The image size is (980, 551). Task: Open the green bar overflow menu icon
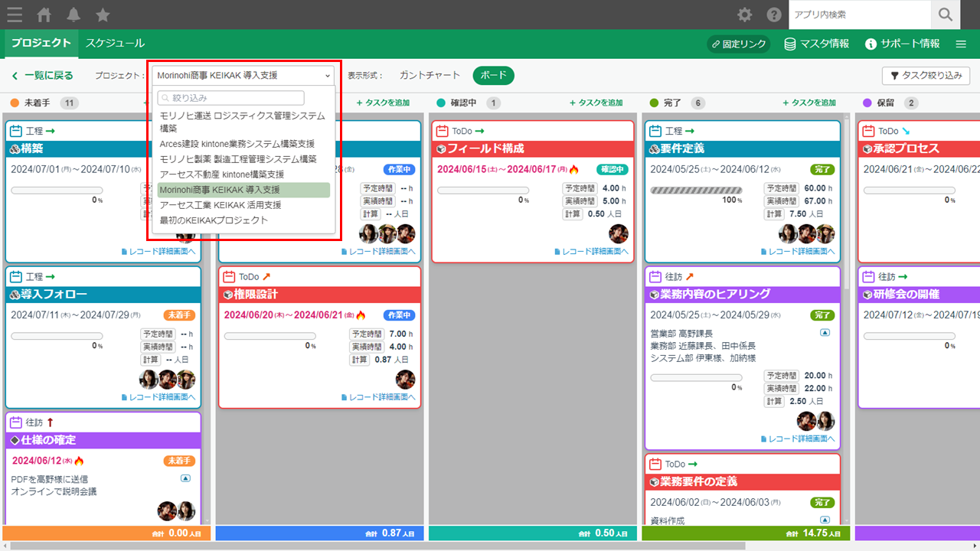point(961,44)
